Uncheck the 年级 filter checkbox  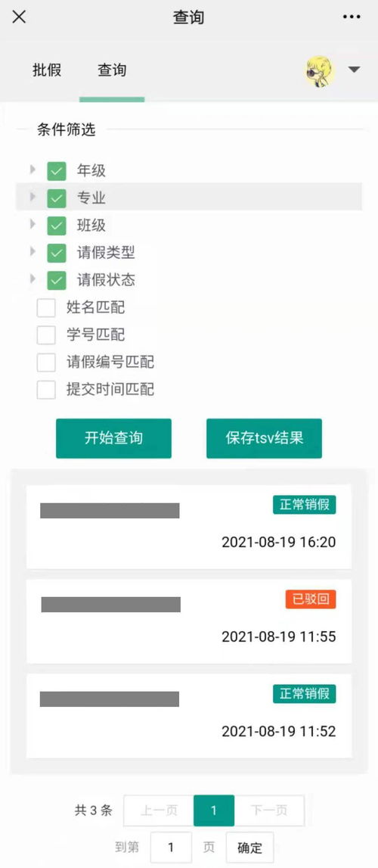click(x=57, y=171)
